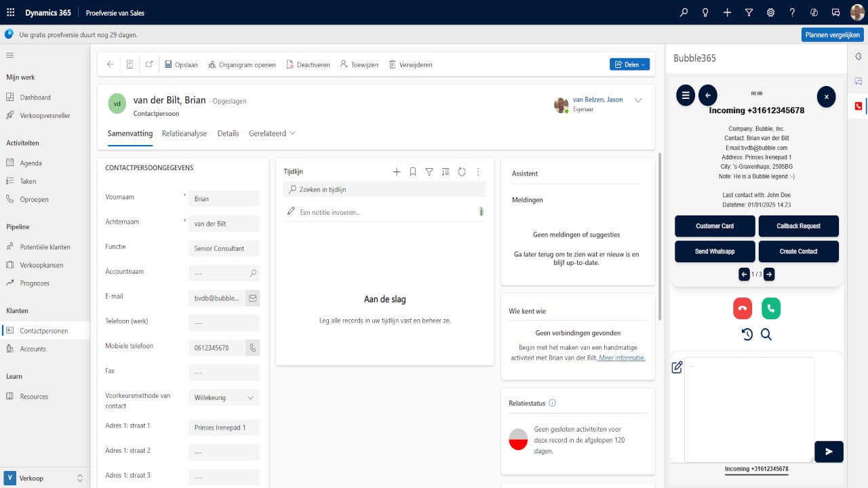
Task: Open record in new window icon
Action: click(x=149, y=64)
